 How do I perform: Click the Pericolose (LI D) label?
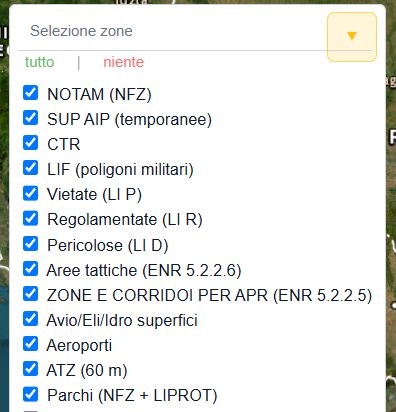pos(108,245)
